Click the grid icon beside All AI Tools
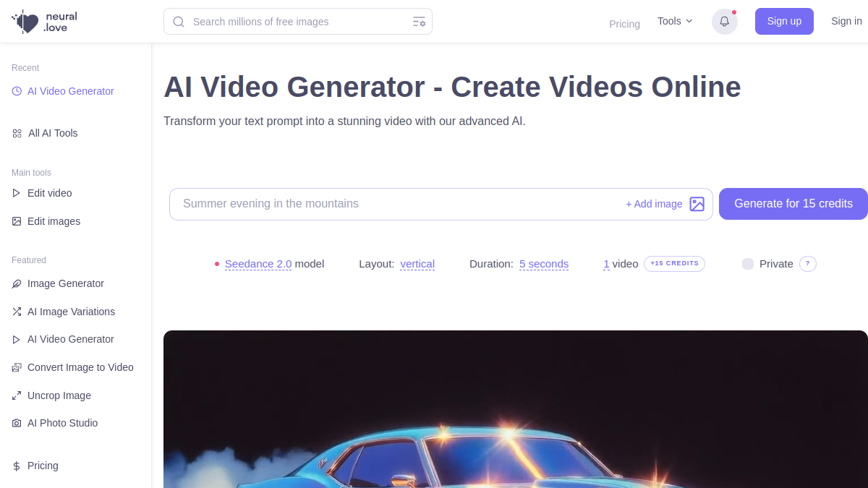 tap(17, 133)
